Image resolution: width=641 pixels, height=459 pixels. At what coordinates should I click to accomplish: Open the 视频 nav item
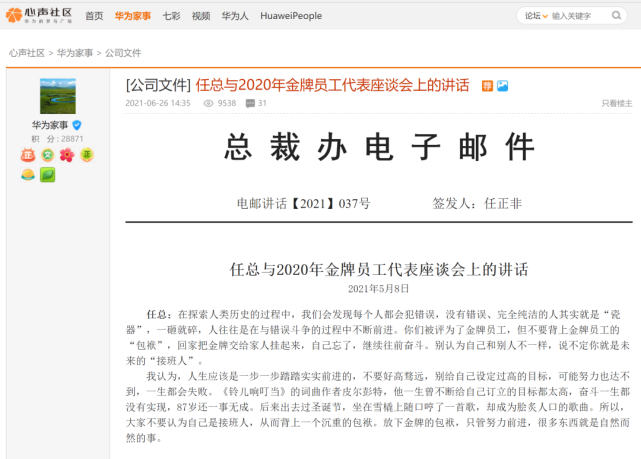click(x=201, y=16)
